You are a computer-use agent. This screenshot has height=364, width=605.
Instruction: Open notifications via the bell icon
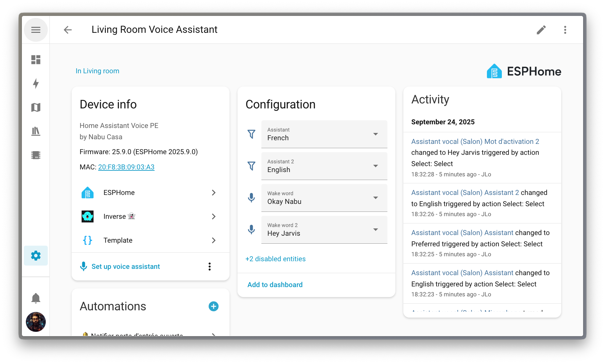click(36, 298)
